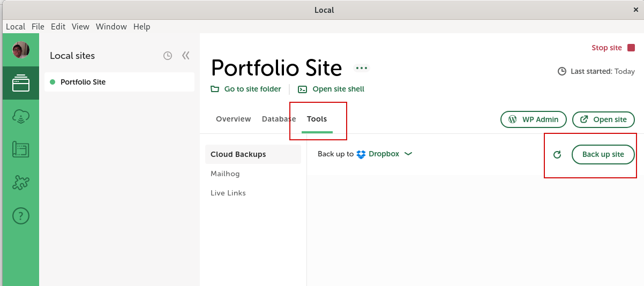The height and width of the screenshot is (286, 644).
Task: Expand the Dropbox backup provider dropdown
Action: (x=408, y=154)
